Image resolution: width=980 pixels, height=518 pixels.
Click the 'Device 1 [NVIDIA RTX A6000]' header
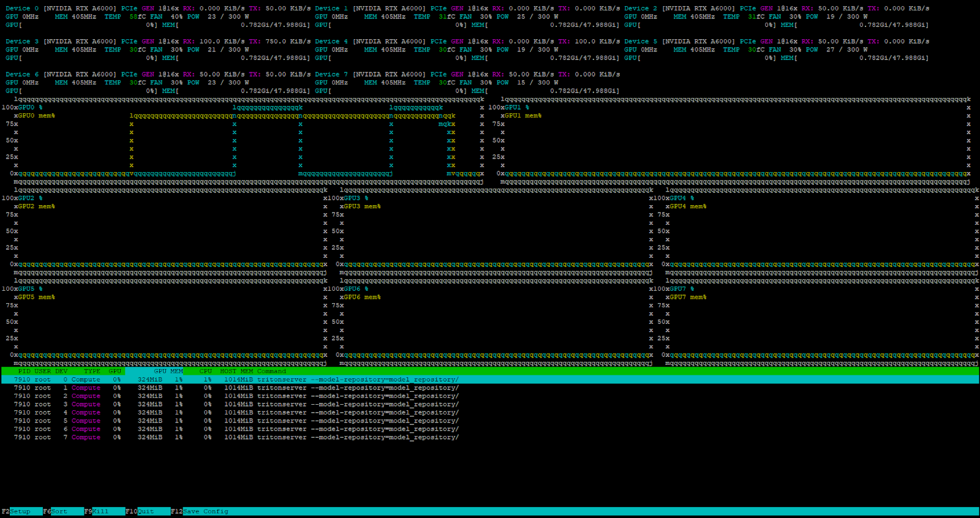[x=370, y=9]
